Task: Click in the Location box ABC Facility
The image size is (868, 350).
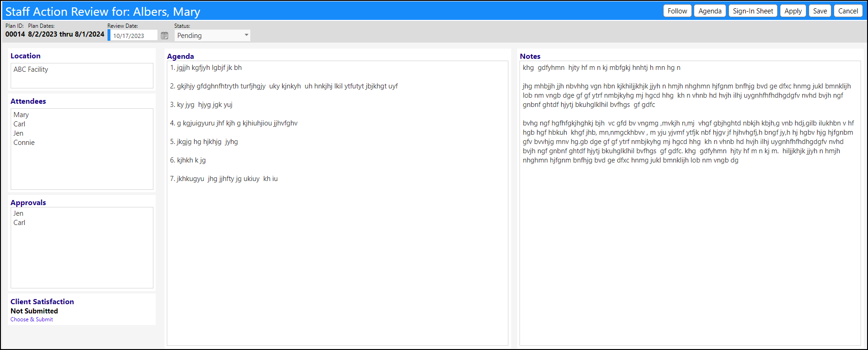Action: [82, 75]
